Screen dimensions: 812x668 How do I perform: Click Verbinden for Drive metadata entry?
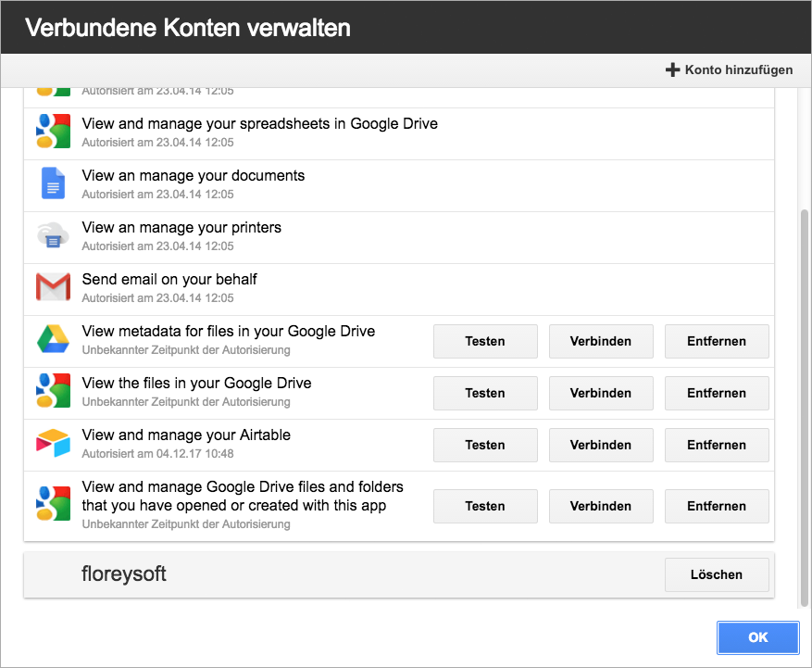click(x=601, y=342)
